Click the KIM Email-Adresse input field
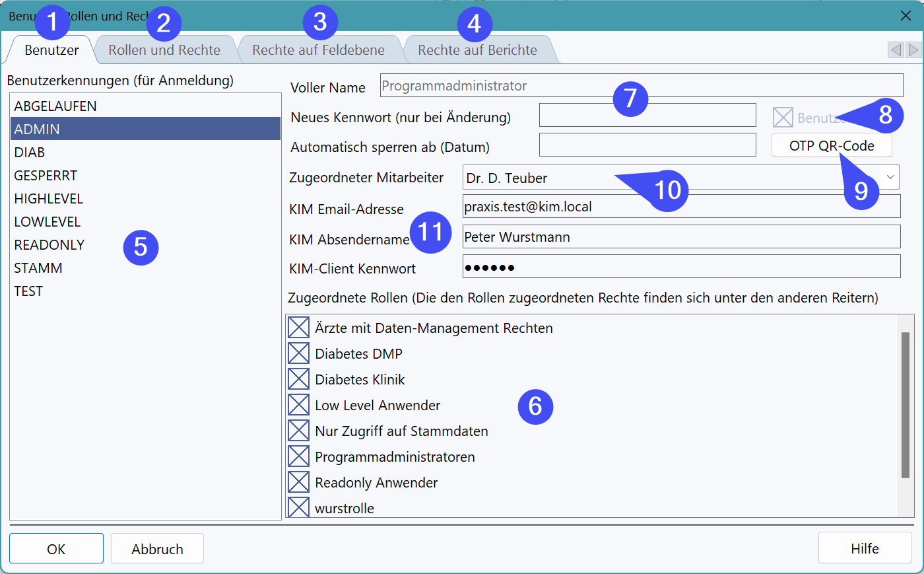This screenshot has width=924, height=574. pos(680,207)
